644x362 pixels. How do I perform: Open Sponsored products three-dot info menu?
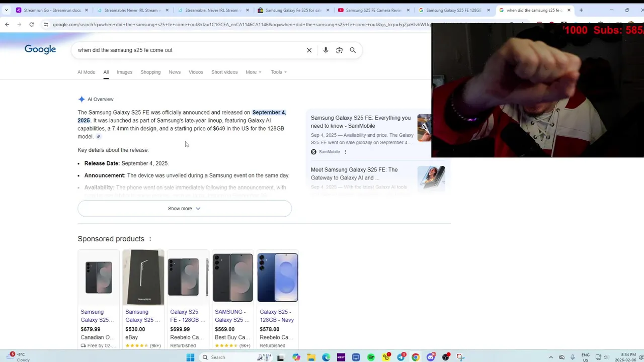[x=150, y=239]
